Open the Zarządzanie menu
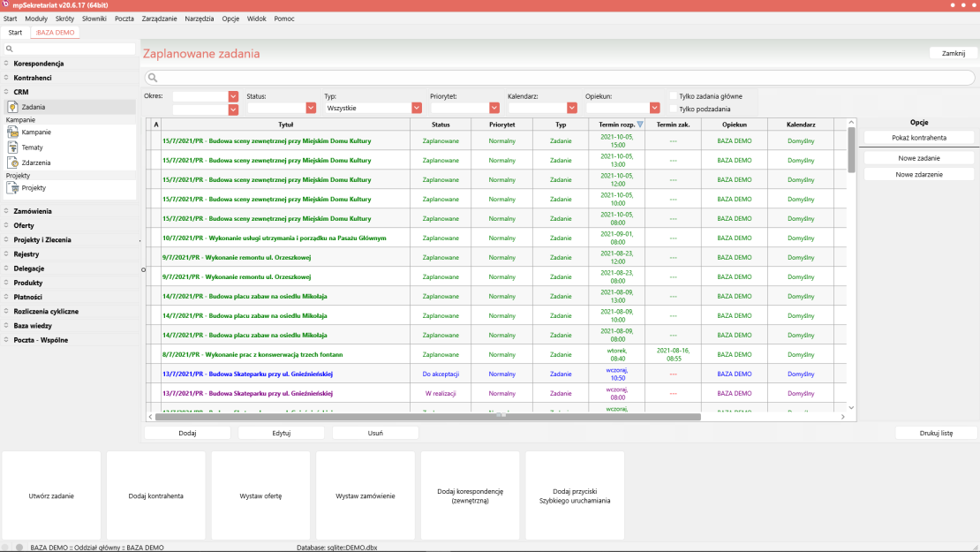This screenshot has width=980, height=552. point(160,19)
